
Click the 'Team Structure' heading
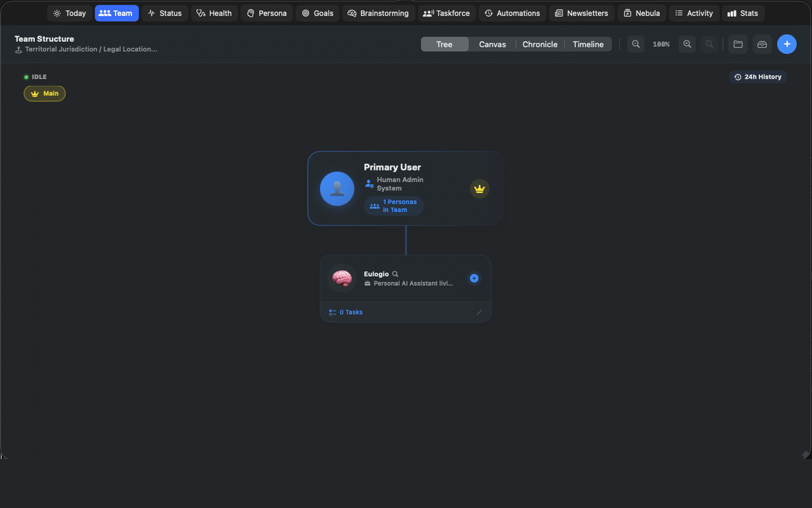(44, 39)
